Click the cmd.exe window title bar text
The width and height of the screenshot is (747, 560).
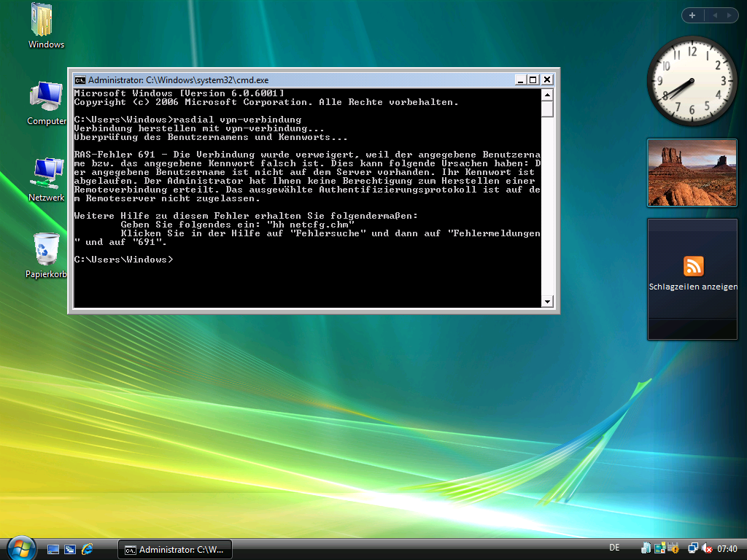point(178,80)
